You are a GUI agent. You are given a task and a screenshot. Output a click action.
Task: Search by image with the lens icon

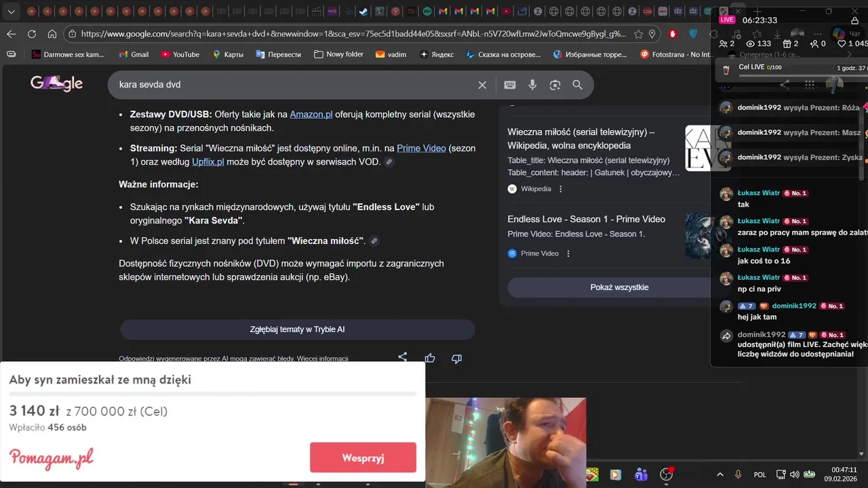(555, 85)
